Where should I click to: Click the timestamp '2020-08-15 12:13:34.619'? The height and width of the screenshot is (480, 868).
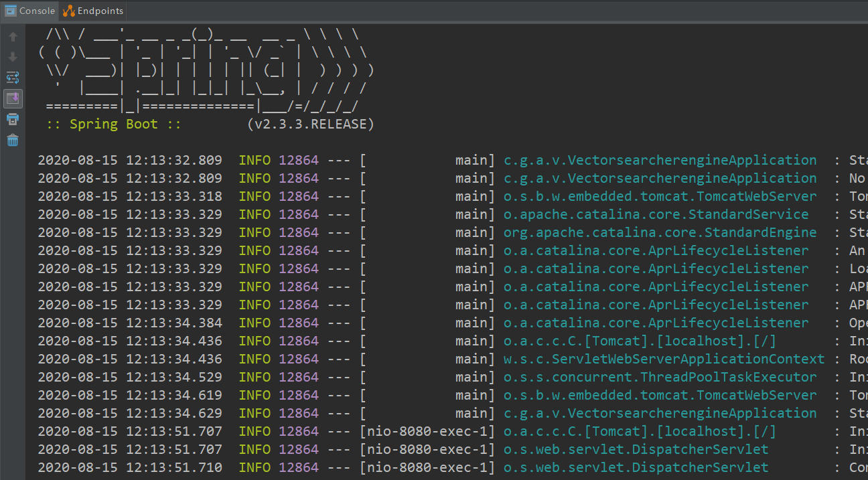130,395
